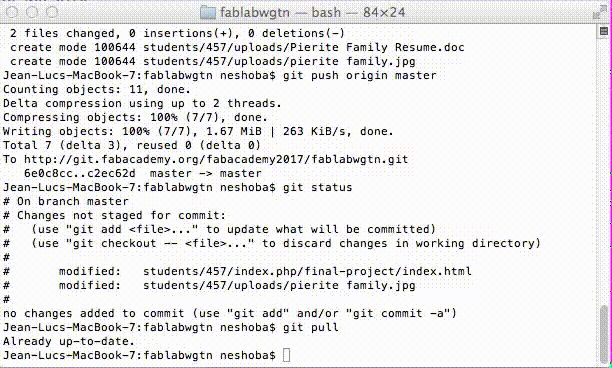This screenshot has height=368, width=612.
Task: Click the split pane icon above scrollbar
Action: tap(604, 31)
